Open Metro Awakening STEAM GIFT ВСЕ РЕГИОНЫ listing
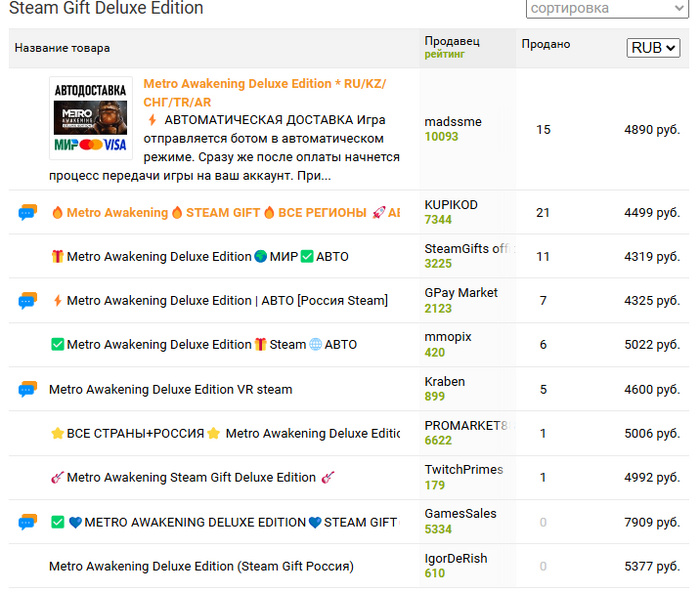 coord(226,213)
